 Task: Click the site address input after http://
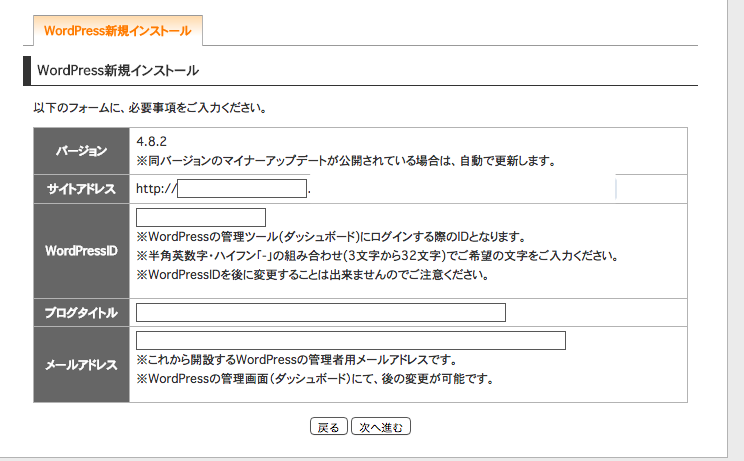coord(242,189)
